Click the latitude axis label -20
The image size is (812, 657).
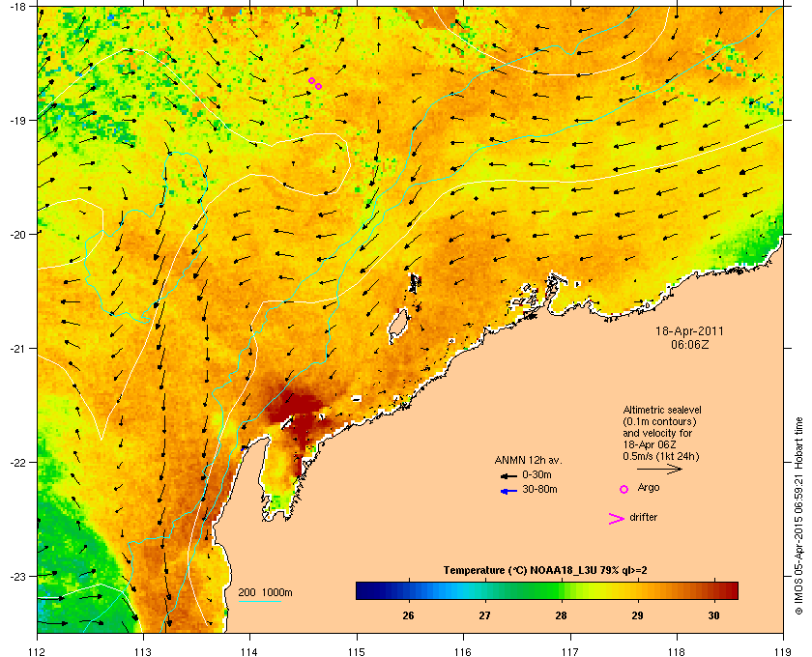(x=18, y=234)
